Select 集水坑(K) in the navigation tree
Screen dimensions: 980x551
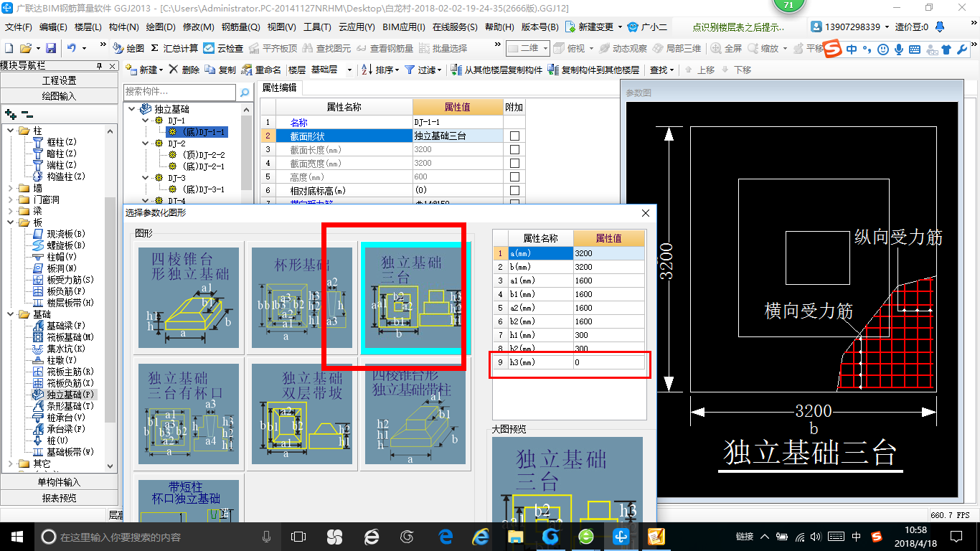click(65, 349)
